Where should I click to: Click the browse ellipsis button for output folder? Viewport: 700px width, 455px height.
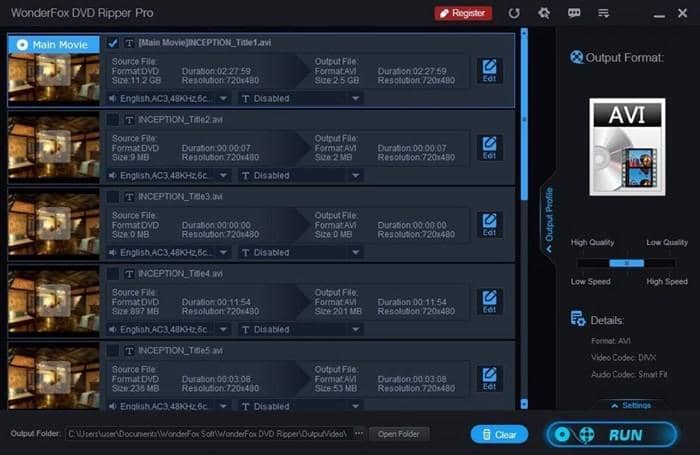(359, 434)
